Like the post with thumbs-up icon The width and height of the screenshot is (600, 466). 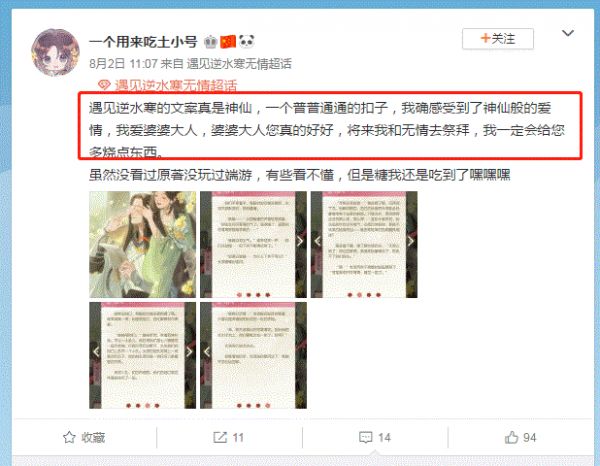coord(512,437)
